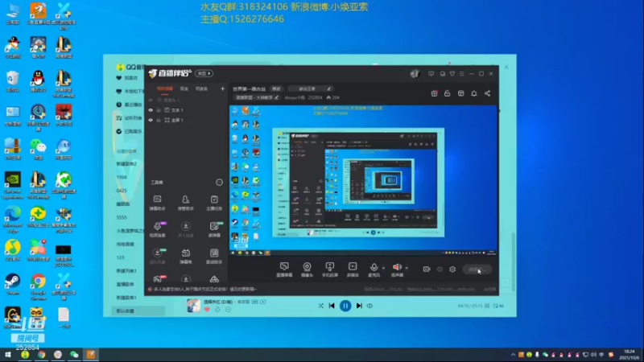The height and width of the screenshot is (362, 644).
Task: Toggle visibility of the 全屏 1 layer
Action: tap(151, 120)
